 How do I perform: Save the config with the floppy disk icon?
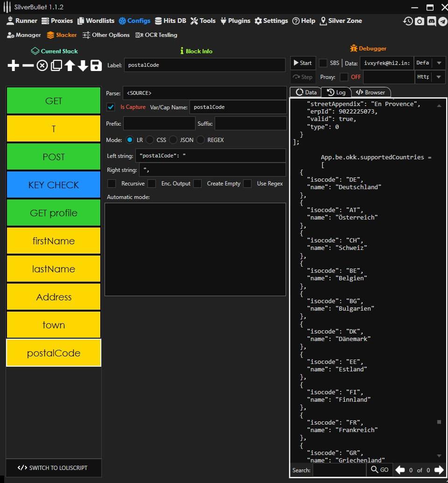tap(96, 65)
